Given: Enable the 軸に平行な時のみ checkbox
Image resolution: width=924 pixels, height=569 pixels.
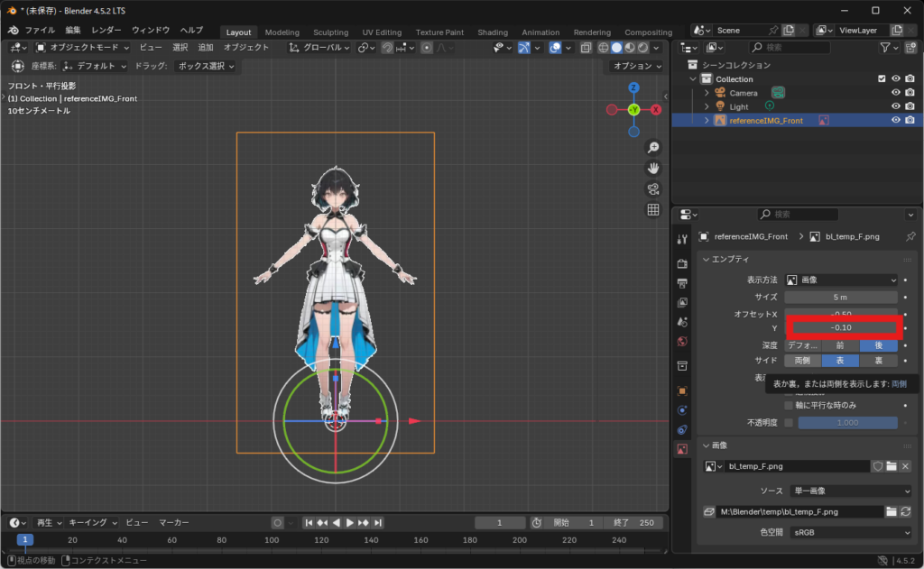Looking at the screenshot, I should point(789,406).
